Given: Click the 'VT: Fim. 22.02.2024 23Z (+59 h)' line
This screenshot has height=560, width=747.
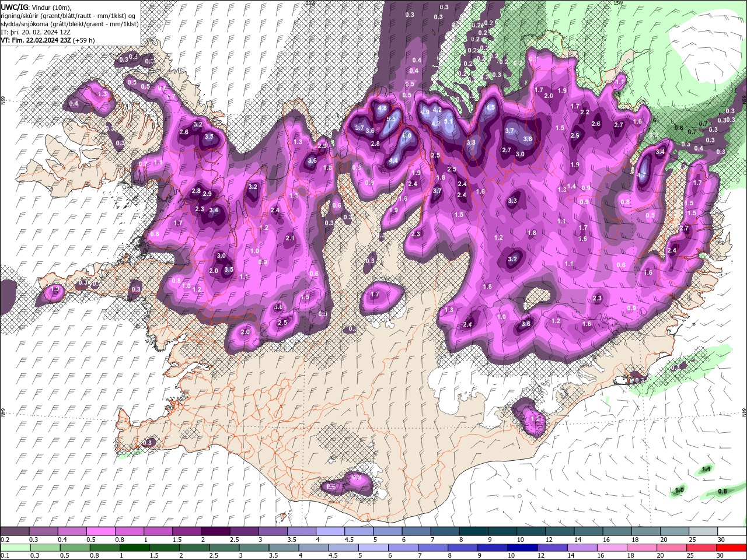Looking at the screenshot, I should coord(48,40).
